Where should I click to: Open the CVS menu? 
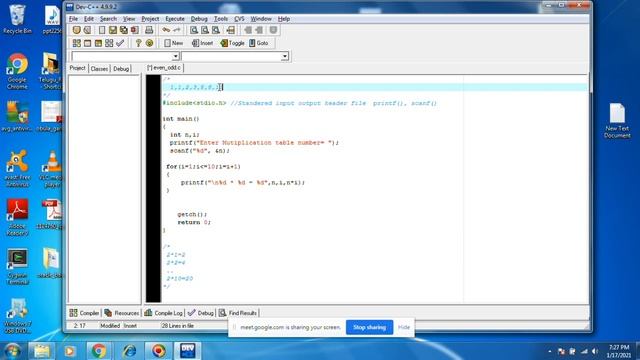point(239,19)
